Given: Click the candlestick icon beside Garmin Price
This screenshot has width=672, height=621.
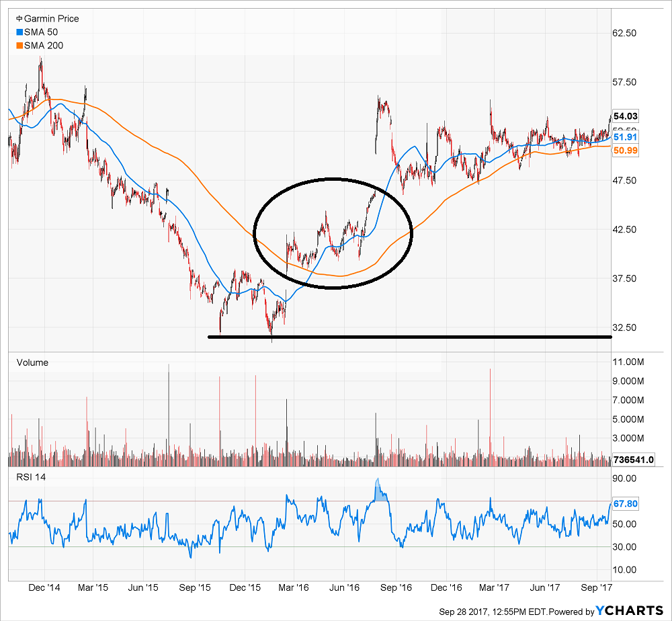Looking at the screenshot, I should tap(19, 18).
